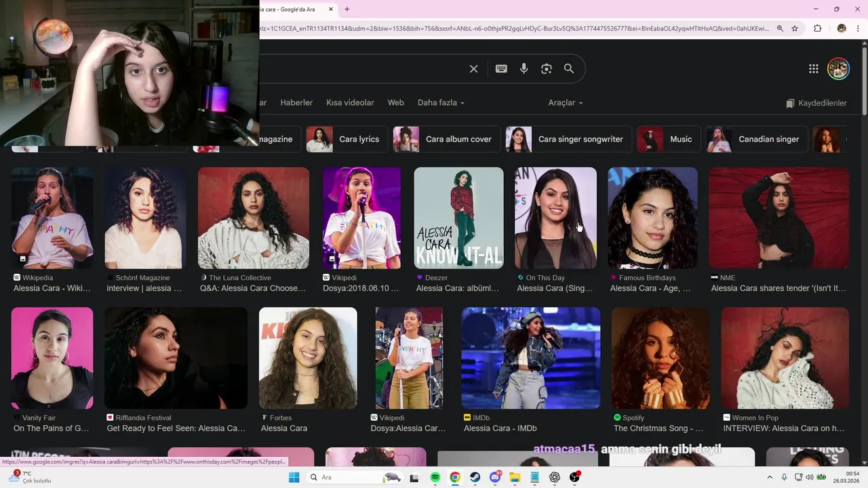
Task: Open Chrome three-dot menu
Action: tap(858, 28)
